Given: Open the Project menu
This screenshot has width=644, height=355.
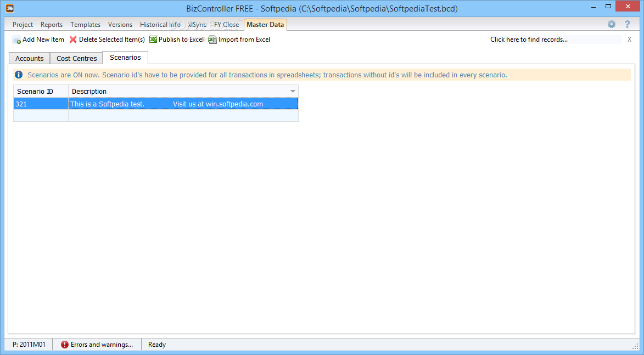Looking at the screenshot, I should [23, 25].
